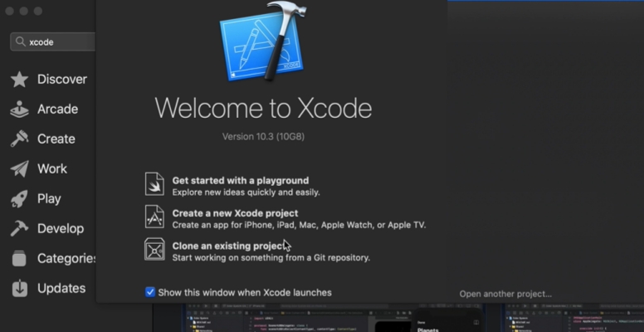The height and width of the screenshot is (332, 644).
Task: Open the Arcade section
Action: coord(57,110)
